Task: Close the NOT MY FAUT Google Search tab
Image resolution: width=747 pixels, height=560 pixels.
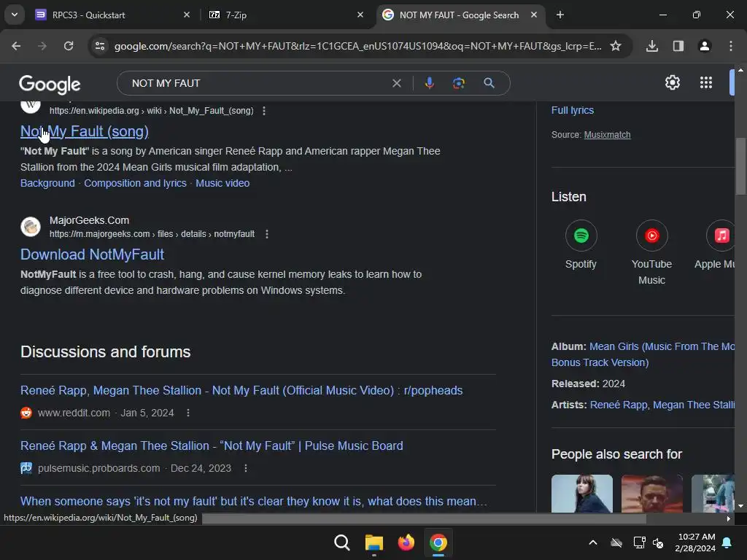Action: click(534, 15)
